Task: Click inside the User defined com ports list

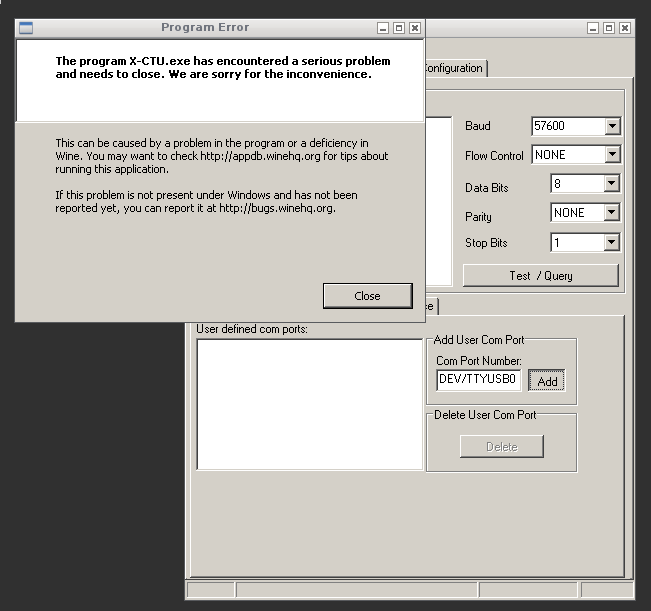Action: 310,405
